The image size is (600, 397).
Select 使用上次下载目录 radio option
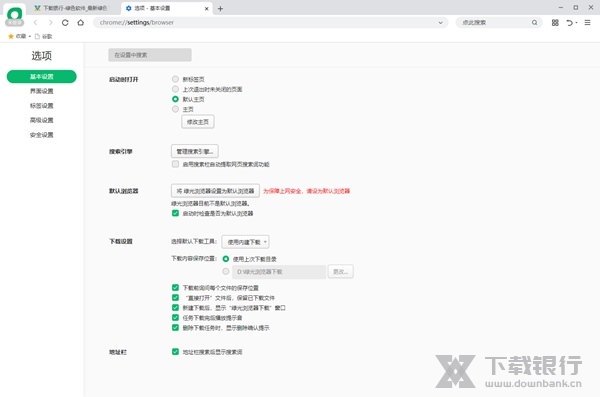[226, 259]
